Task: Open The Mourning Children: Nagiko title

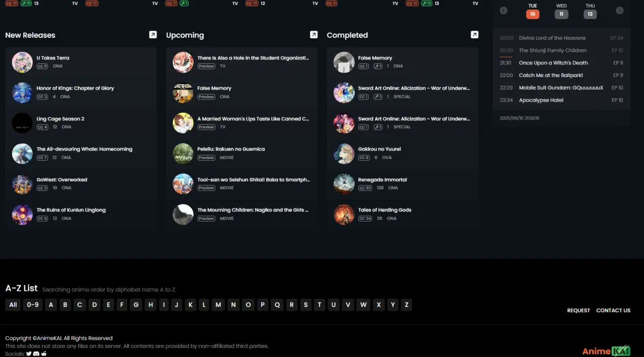Action: [x=253, y=210]
